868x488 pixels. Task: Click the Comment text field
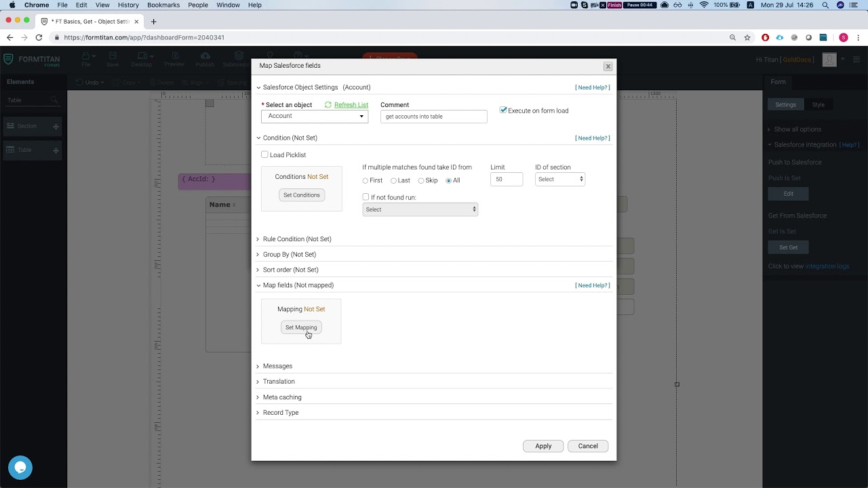[434, 117]
